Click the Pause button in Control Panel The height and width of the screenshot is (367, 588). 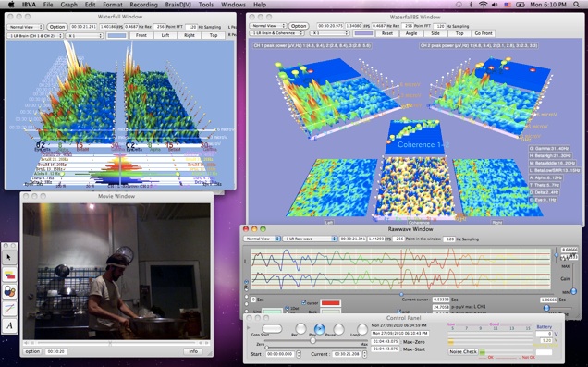point(338,329)
